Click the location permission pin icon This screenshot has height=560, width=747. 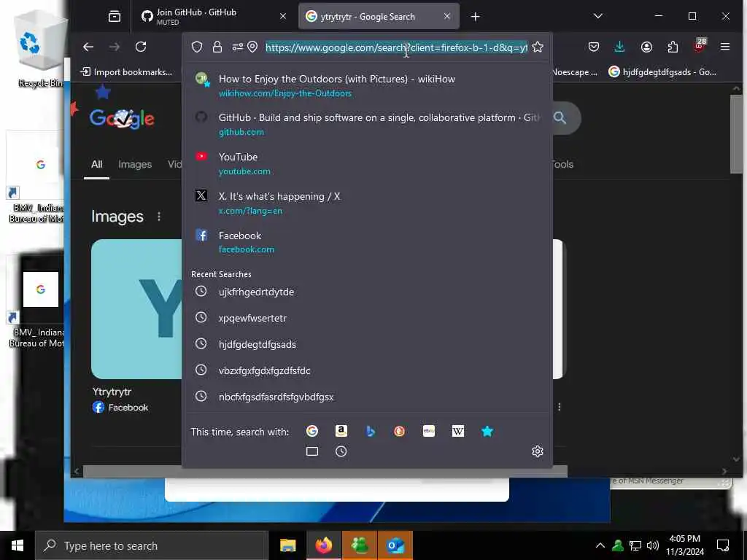tap(252, 47)
